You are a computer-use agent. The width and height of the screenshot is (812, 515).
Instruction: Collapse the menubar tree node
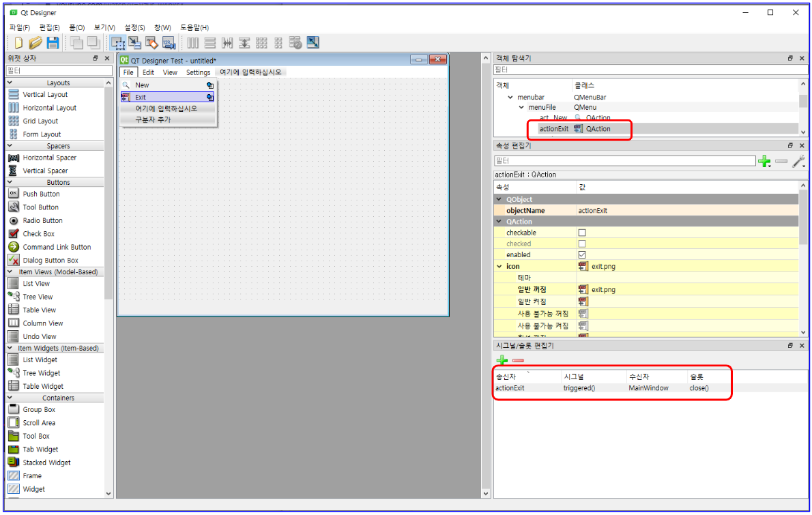click(x=510, y=98)
